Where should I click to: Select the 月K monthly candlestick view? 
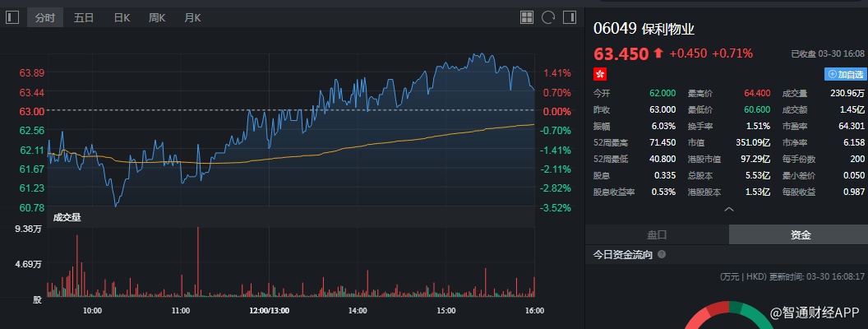pos(192,17)
